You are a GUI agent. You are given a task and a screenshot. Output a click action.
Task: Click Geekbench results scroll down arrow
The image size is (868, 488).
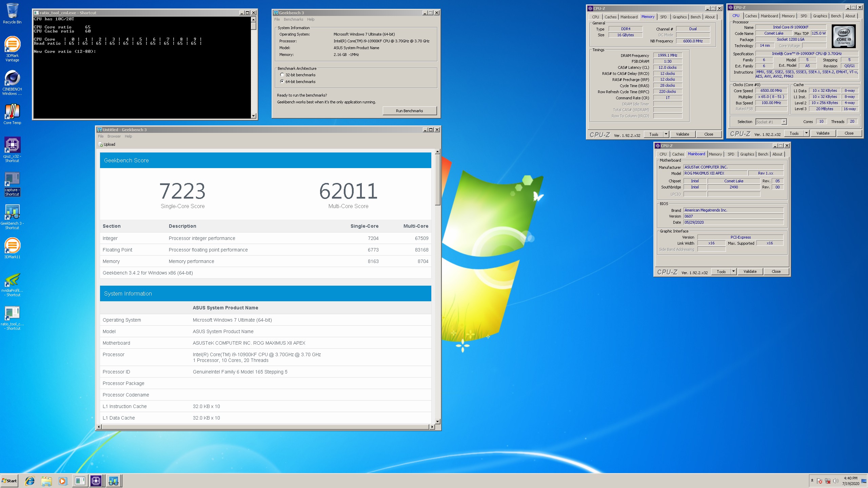[438, 421]
